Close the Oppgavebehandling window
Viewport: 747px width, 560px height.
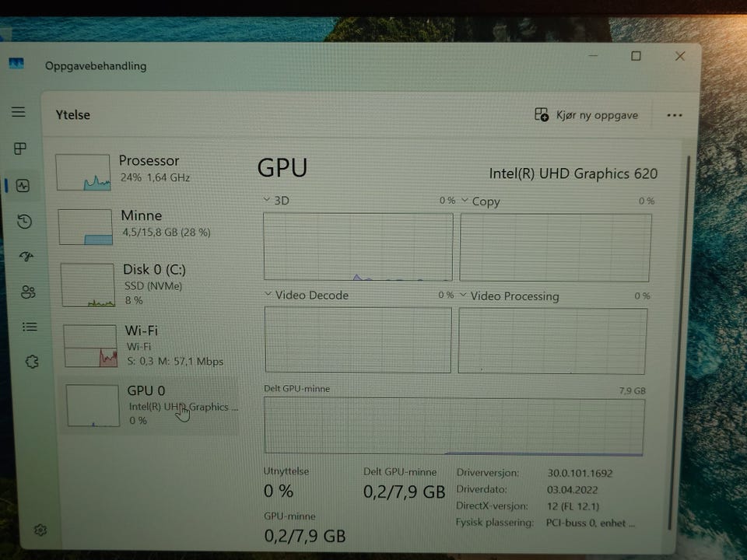(680, 56)
